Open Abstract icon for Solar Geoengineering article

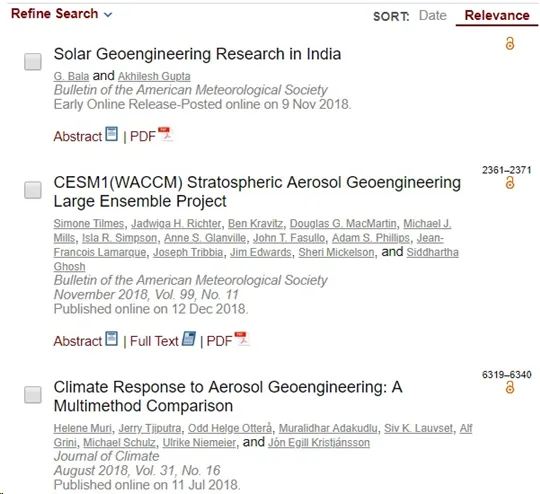tap(112, 134)
